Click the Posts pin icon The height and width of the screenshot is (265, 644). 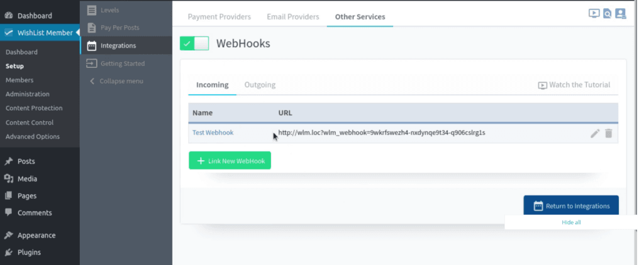pyautogui.click(x=9, y=161)
